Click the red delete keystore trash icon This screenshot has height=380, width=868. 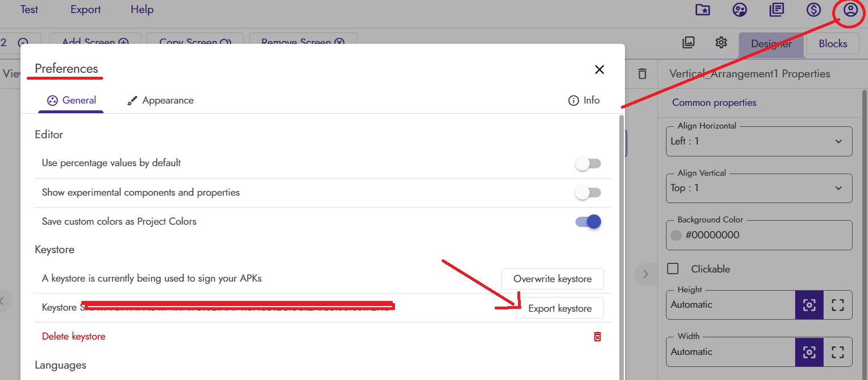click(x=597, y=337)
